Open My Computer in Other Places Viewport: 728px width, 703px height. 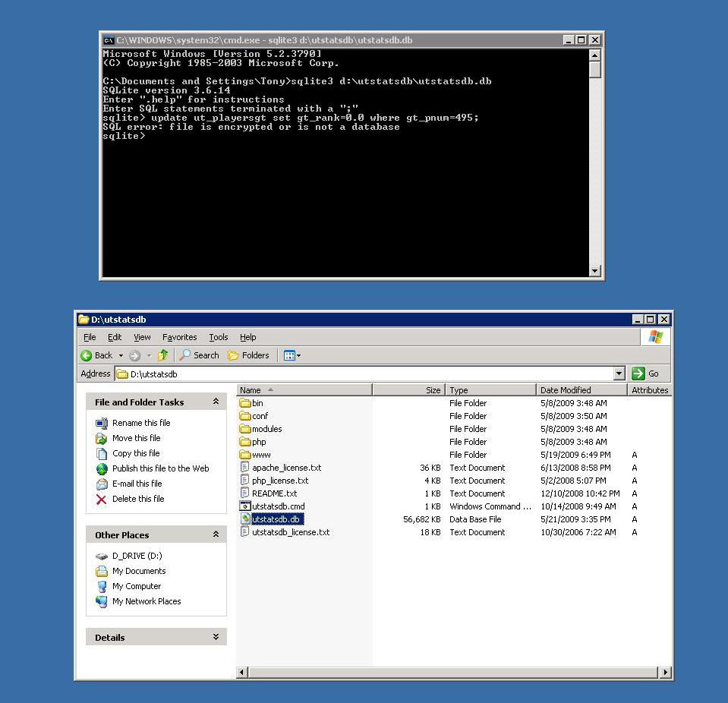click(x=137, y=586)
